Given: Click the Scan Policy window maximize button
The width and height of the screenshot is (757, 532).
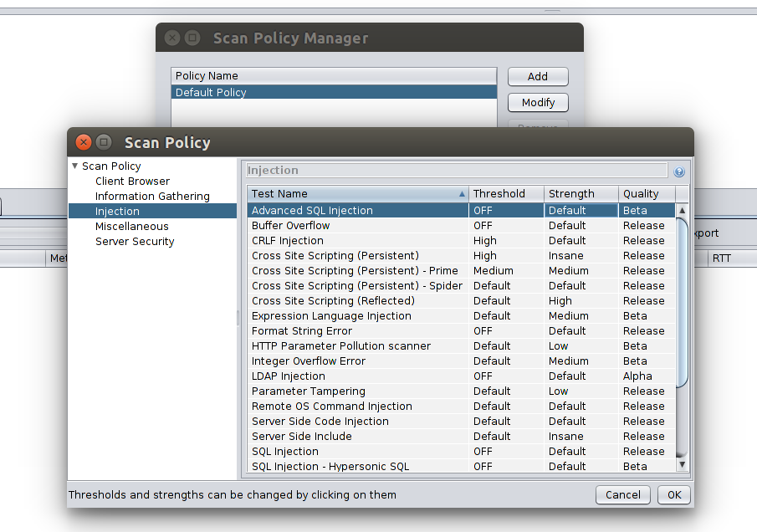Looking at the screenshot, I should point(104,142).
